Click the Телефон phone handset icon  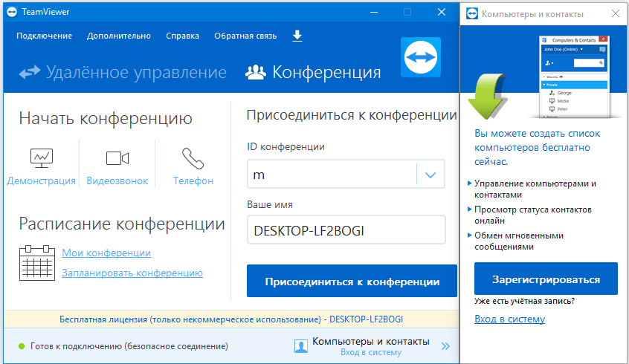pos(193,157)
